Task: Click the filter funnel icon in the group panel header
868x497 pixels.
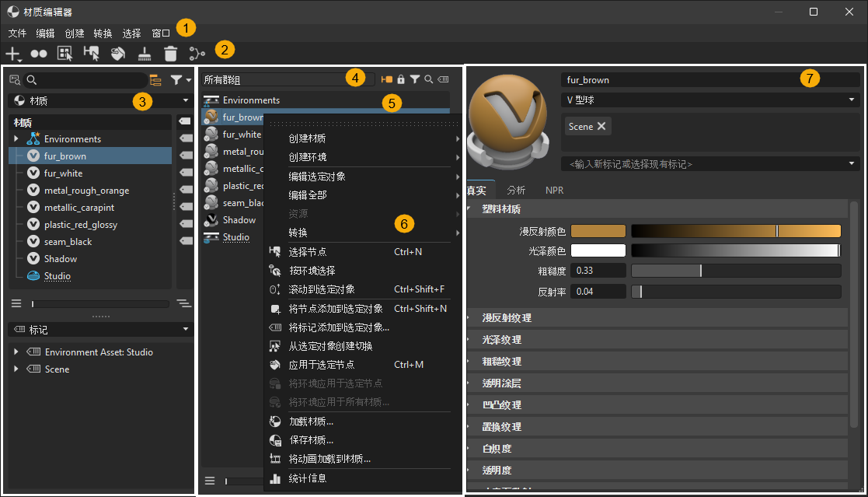Action: click(415, 80)
